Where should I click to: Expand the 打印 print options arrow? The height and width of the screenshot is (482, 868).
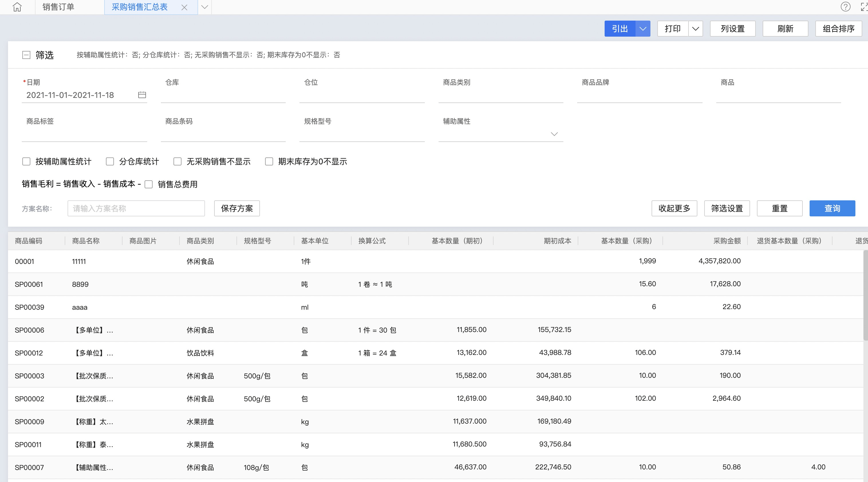coord(695,29)
